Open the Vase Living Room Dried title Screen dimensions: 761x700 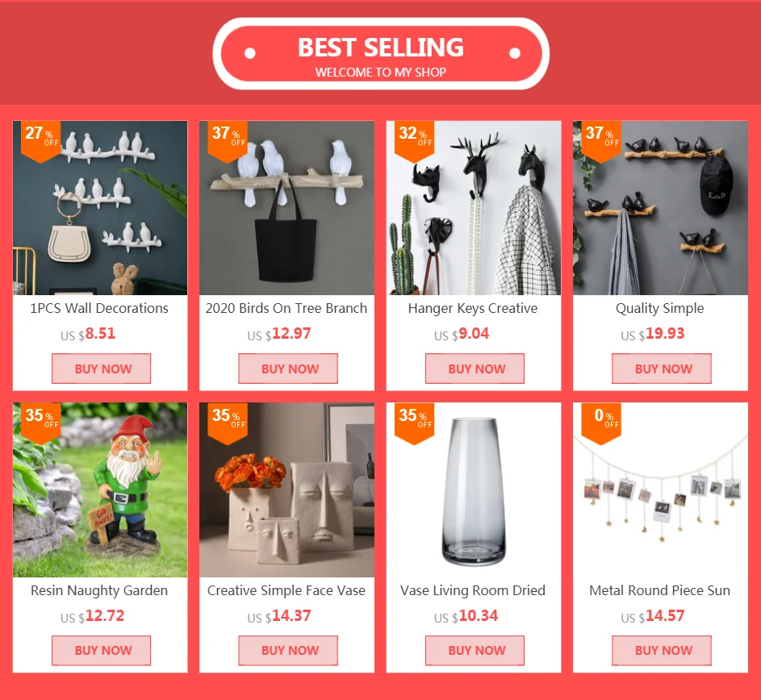pos(473,590)
